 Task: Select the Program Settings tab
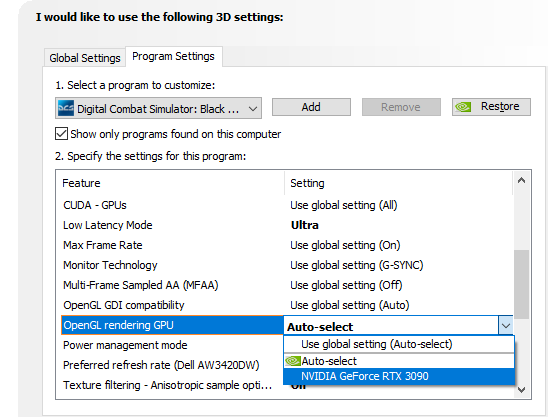coord(173,56)
